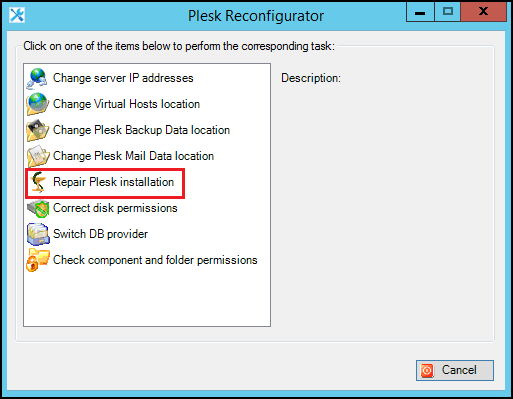Image resolution: width=513 pixels, height=399 pixels.
Task: Choose Change Plesk Backup Data location
Action: [x=141, y=130]
